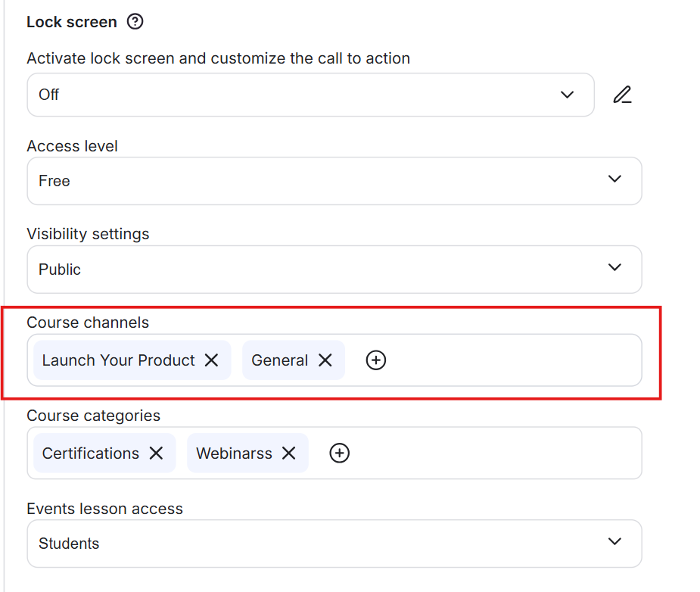This screenshot has width=700, height=592.
Task: Remove the General channel tag
Action: (325, 360)
